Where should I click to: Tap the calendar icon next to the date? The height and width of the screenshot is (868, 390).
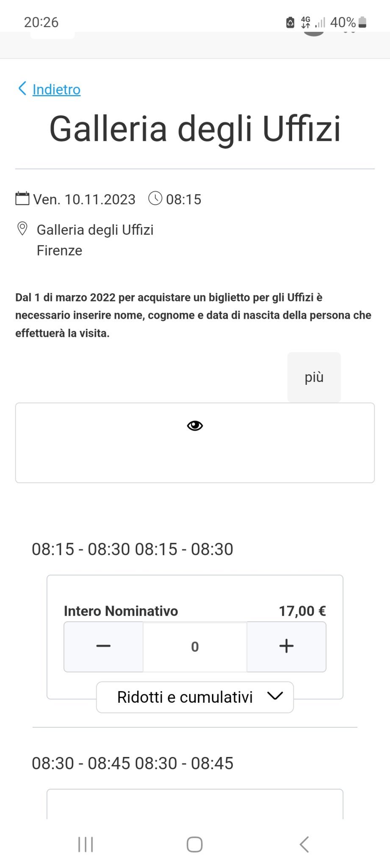coord(22,198)
